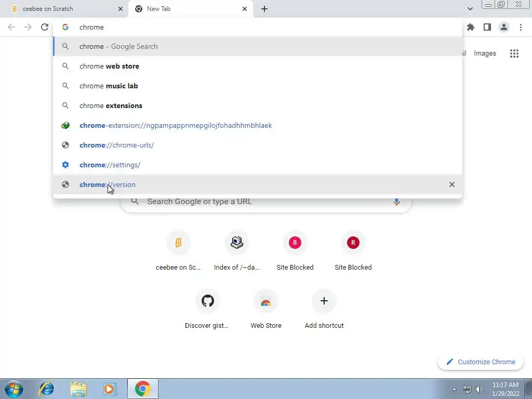Open the chrome://settings/ suggestion
This screenshot has width=532, height=399.
pos(258,165)
